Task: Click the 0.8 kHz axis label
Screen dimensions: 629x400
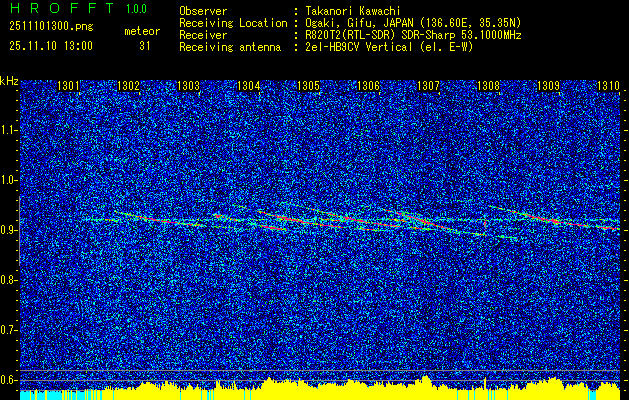Action: pos(8,280)
